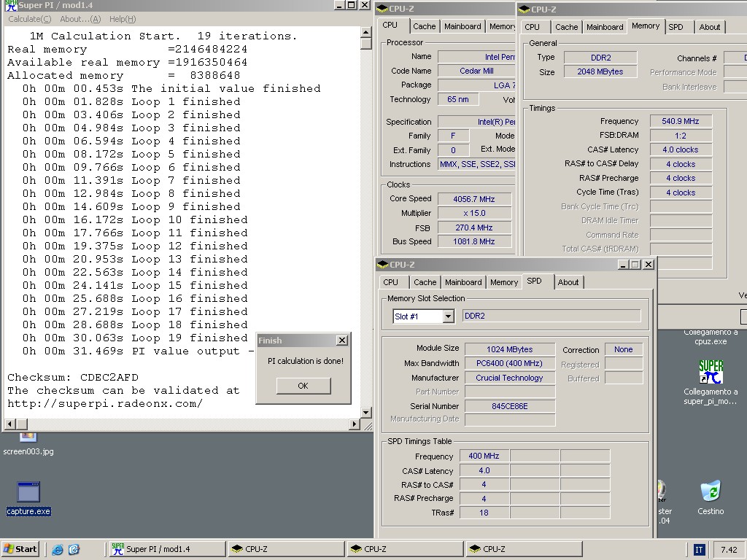Image resolution: width=747 pixels, height=560 pixels.
Task: Click the Serial Number value 845CE86E
Action: 510,406
